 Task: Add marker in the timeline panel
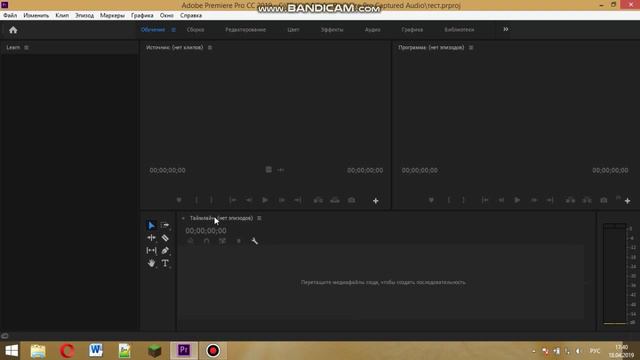tap(239, 241)
